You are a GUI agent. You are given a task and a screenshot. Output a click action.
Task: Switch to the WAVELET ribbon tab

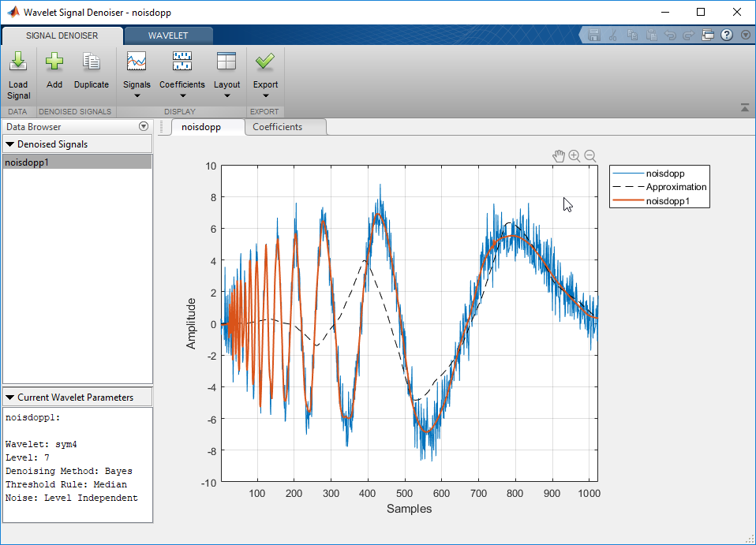click(168, 35)
